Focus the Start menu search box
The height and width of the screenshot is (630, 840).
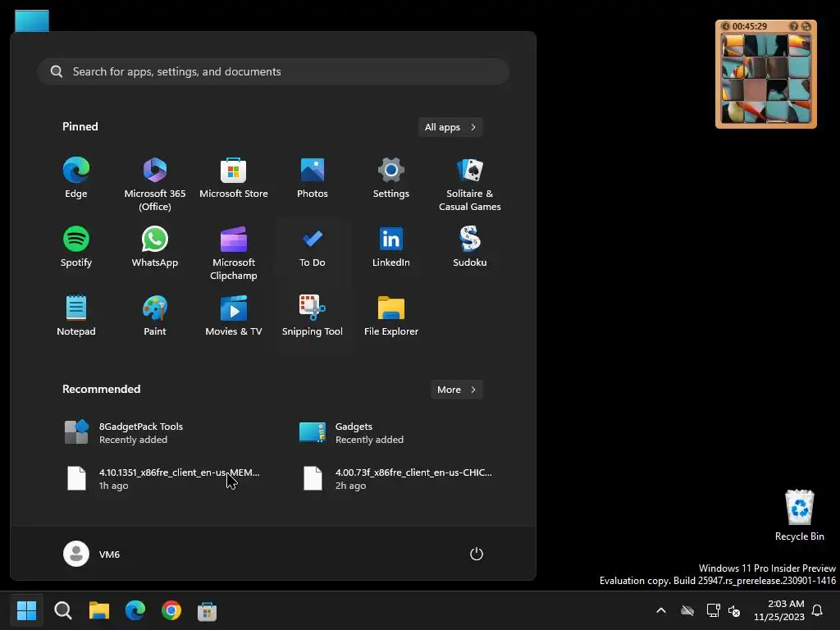[273, 71]
